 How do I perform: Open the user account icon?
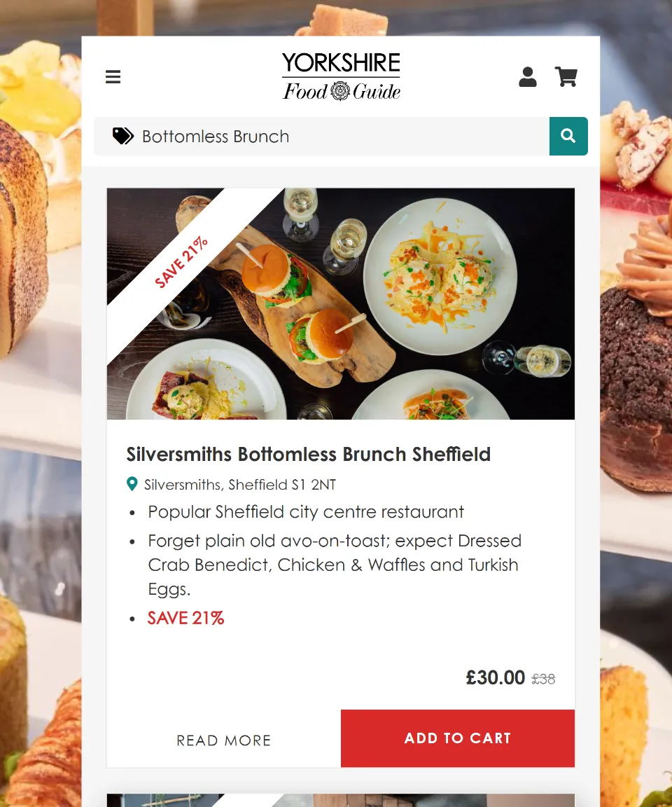[x=528, y=76]
